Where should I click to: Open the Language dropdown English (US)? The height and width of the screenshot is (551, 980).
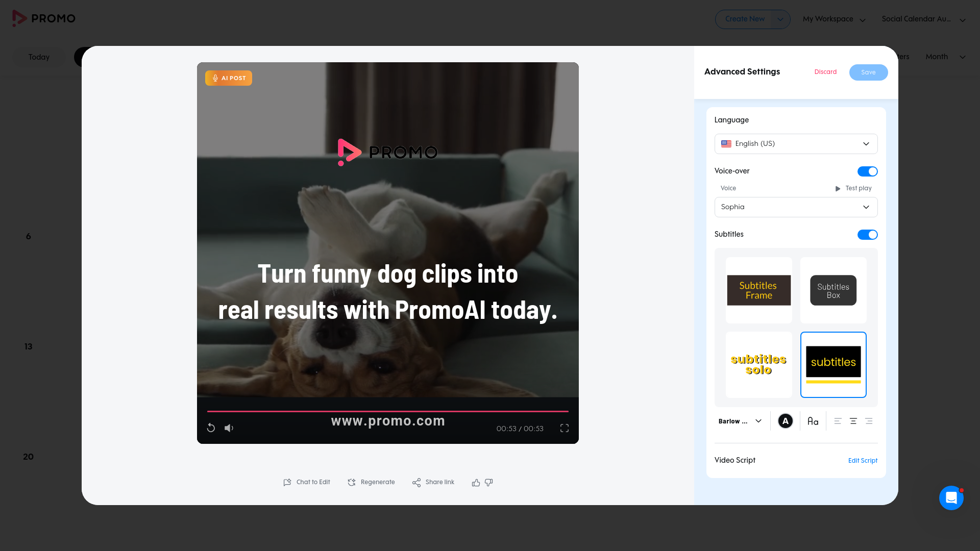(x=796, y=144)
